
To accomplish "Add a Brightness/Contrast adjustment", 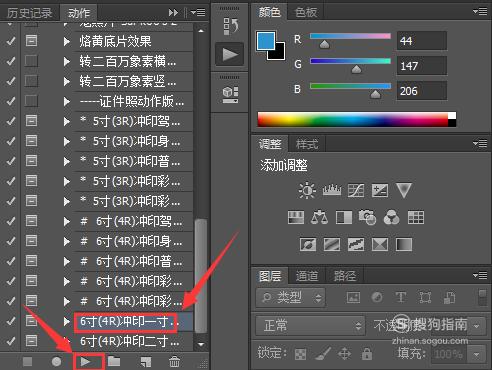I will click(x=307, y=190).
